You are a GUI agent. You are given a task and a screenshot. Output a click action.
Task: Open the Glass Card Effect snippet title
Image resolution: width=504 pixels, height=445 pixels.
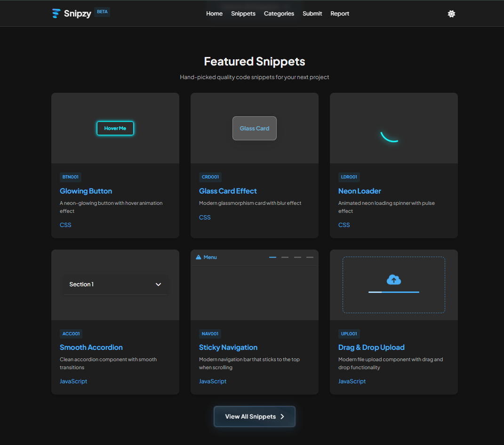[x=228, y=191]
